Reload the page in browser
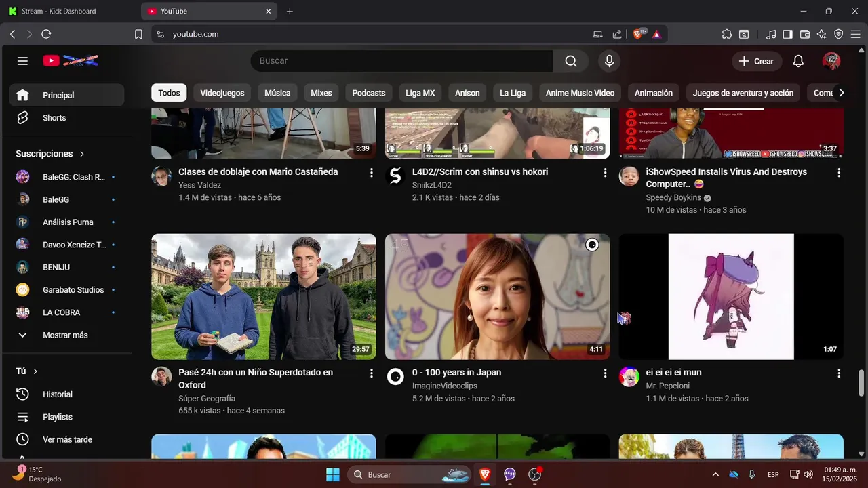Screen dimensions: 868x488 pos(46,34)
